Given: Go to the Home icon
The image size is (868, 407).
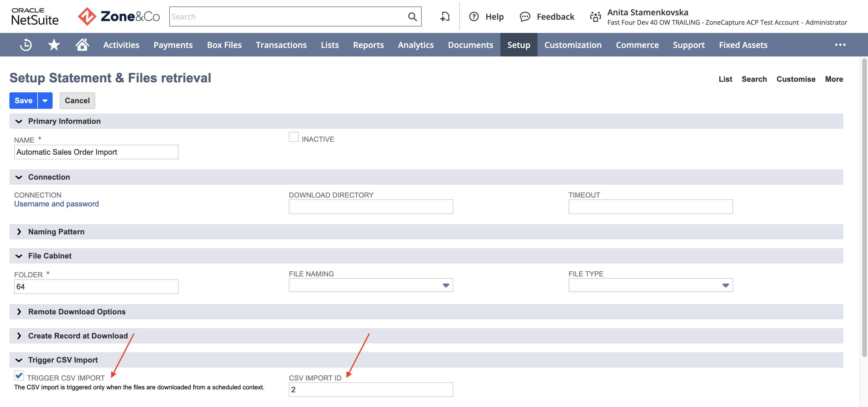Looking at the screenshot, I should pos(82,44).
